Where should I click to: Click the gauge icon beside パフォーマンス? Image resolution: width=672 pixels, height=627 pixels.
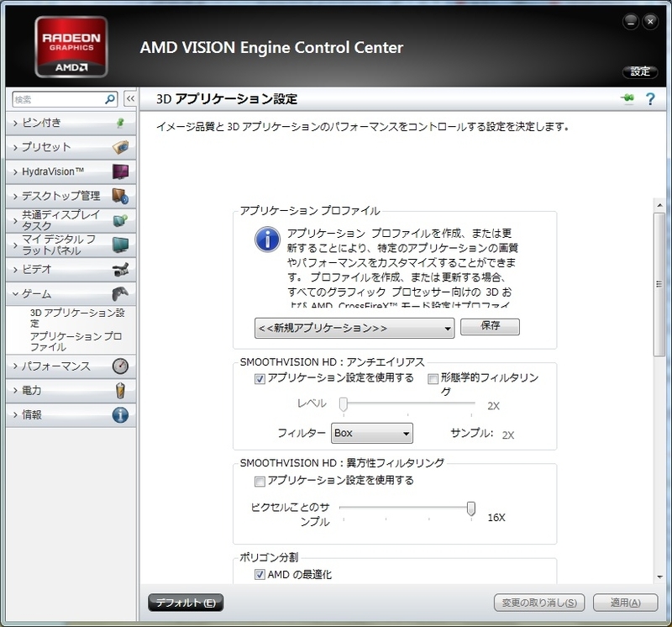point(120,366)
